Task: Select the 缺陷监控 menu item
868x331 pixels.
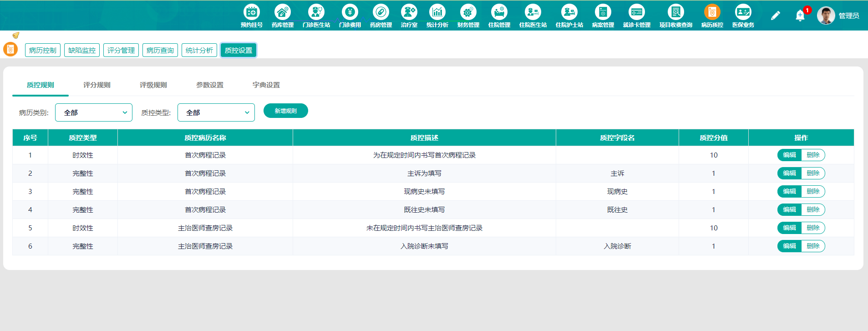Action: point(82,50)
